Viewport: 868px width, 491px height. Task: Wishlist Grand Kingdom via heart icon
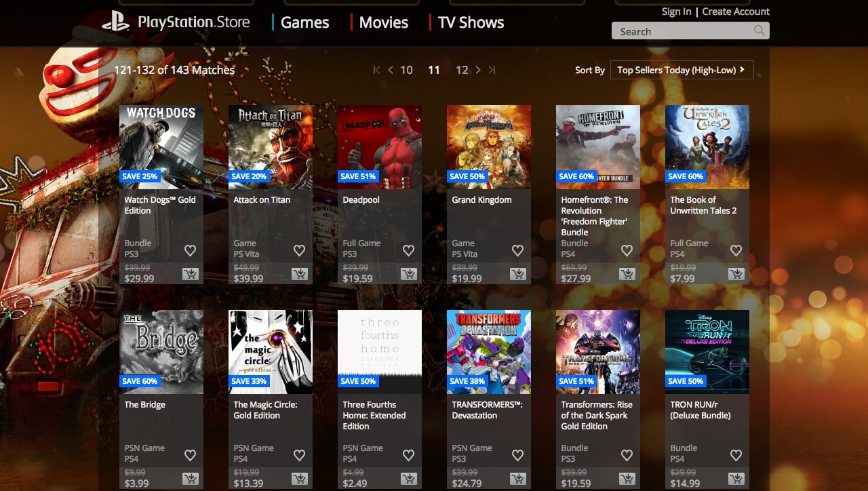[517, 250]
